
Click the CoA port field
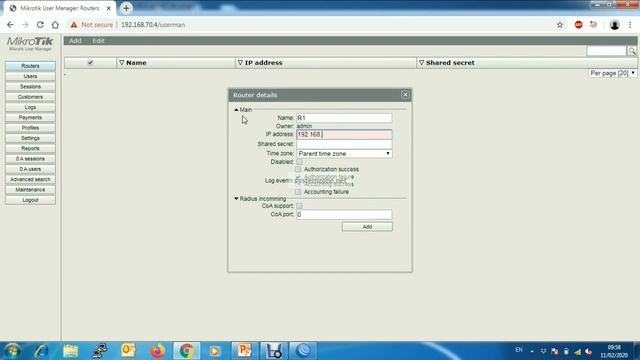344,214
